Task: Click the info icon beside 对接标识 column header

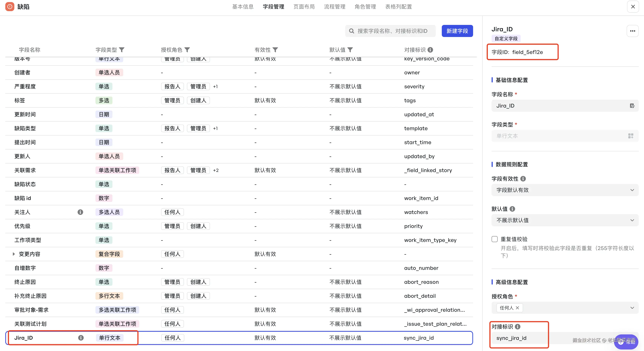Action: pyautogui.click(x=430, y=50)
